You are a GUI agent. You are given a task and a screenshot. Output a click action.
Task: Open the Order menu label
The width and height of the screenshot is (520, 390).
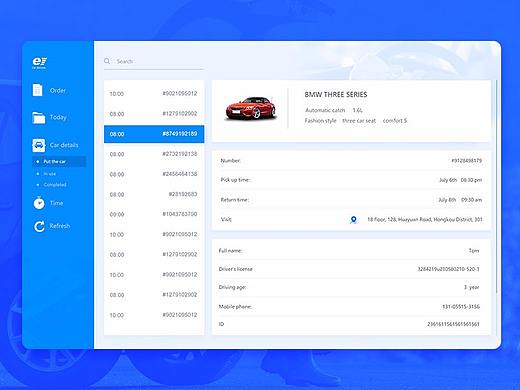58,90
